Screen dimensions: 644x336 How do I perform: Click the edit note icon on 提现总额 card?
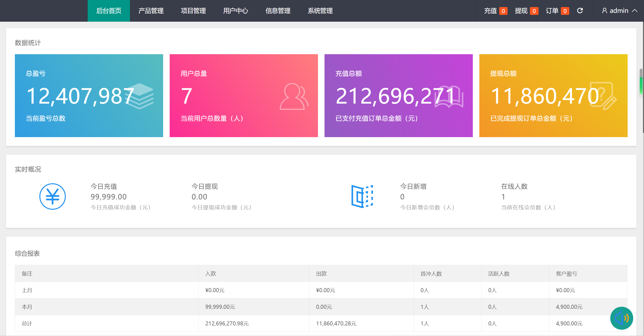pyautogui.click(x=603, y=96)
